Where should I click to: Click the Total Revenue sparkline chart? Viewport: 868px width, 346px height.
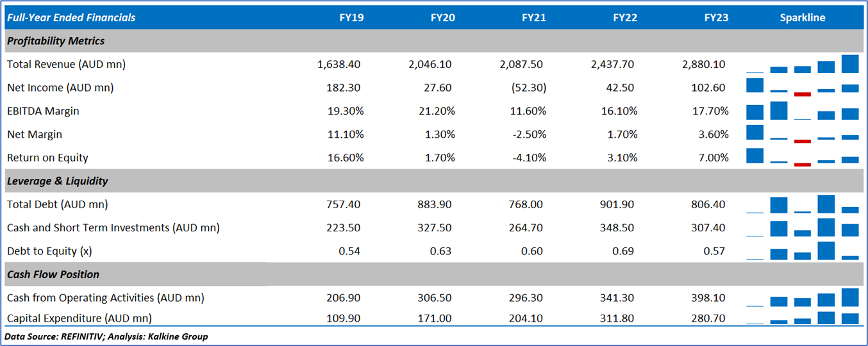803,65
